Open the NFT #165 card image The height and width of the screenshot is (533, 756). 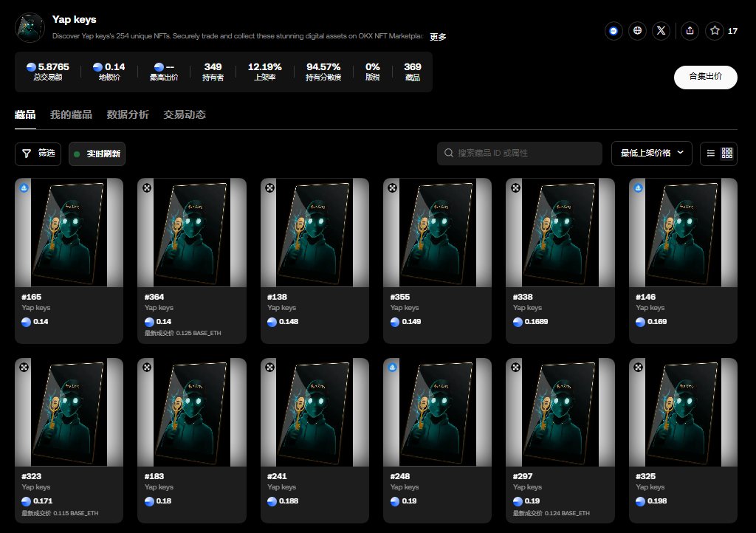(x=69, y=233)
